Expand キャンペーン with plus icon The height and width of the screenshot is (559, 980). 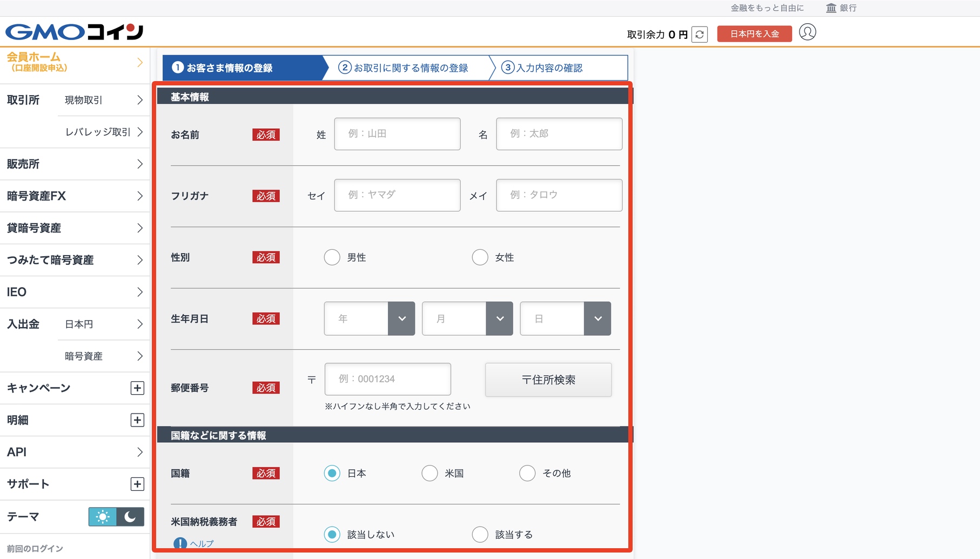point(137,388)
